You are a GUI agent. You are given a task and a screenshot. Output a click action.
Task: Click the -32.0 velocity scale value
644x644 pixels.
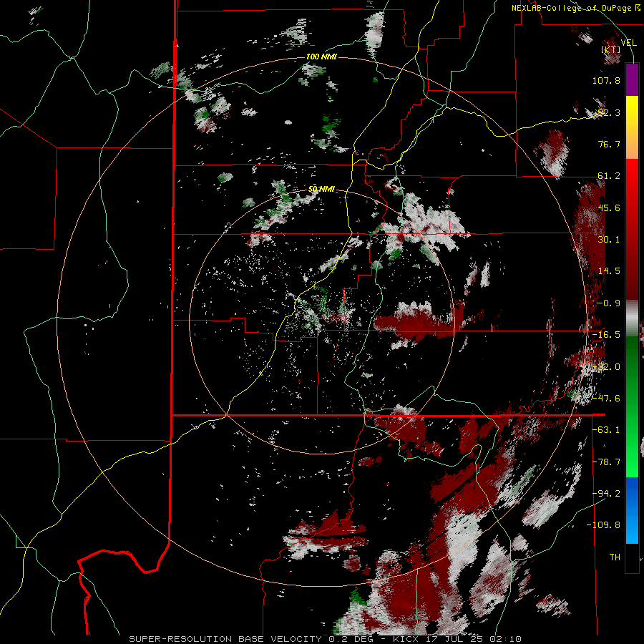point(606,367)
